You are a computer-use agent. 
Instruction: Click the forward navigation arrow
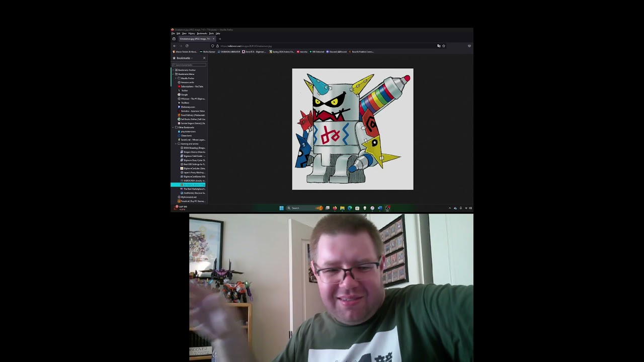click(181, 46)
